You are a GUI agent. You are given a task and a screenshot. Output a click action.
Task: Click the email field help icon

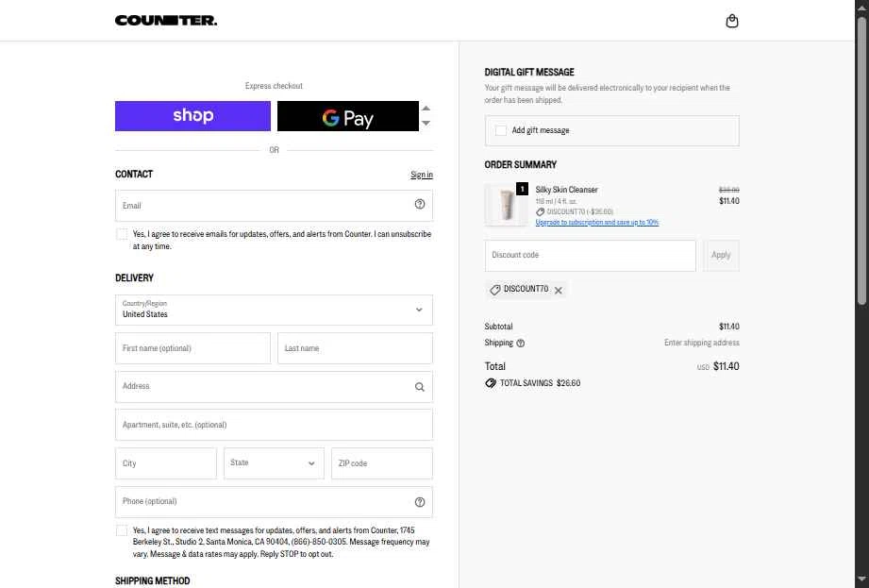420,205
